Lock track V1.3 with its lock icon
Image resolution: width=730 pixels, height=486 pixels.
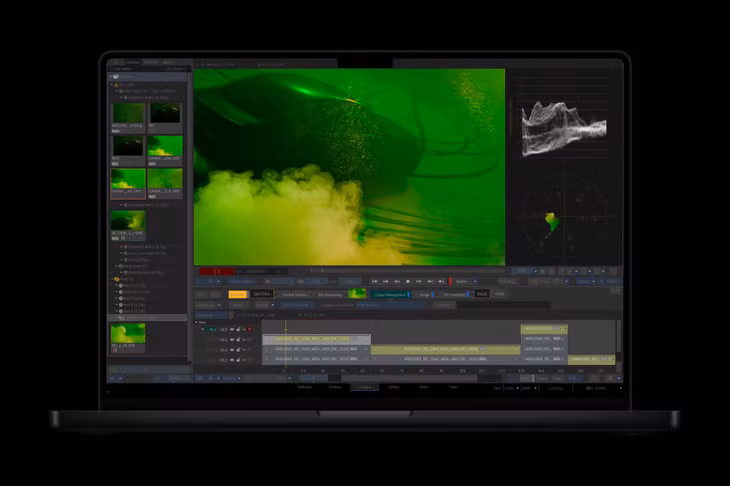click(238, 350)
